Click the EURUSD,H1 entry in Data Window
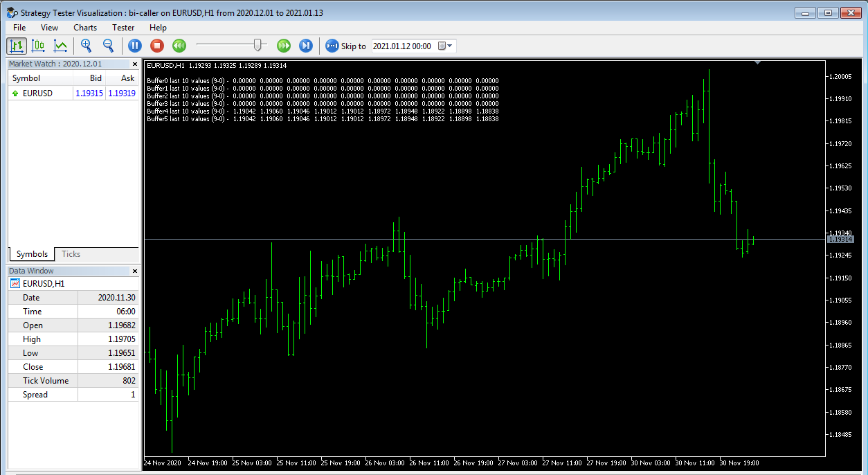868x475 pixels. coord(44,283)
